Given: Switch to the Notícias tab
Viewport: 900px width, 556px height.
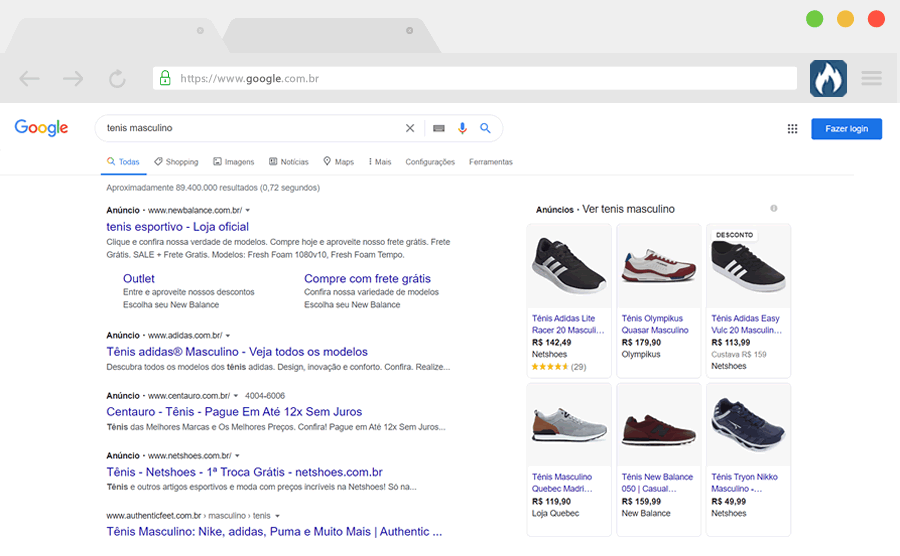Looking at the screenshot, I should point(289,162).
